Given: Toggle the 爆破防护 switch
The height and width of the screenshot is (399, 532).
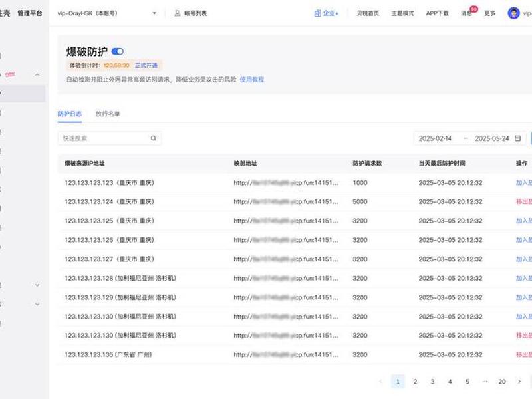Looking at the screenshot, I should [118, 51].
